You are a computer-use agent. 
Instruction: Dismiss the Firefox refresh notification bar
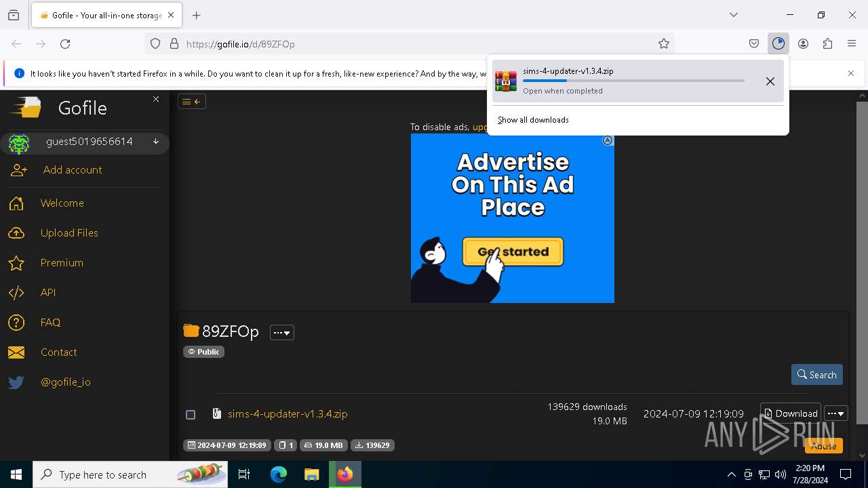[x=851, y=73]
